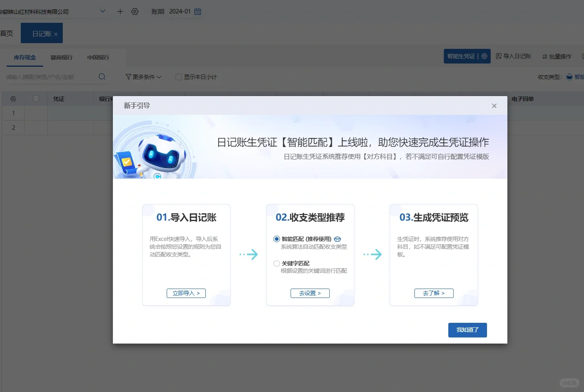Viewport: 584px width, 392px height.
Task: Click the plus icon to add a company
Action: pos(120,11)
